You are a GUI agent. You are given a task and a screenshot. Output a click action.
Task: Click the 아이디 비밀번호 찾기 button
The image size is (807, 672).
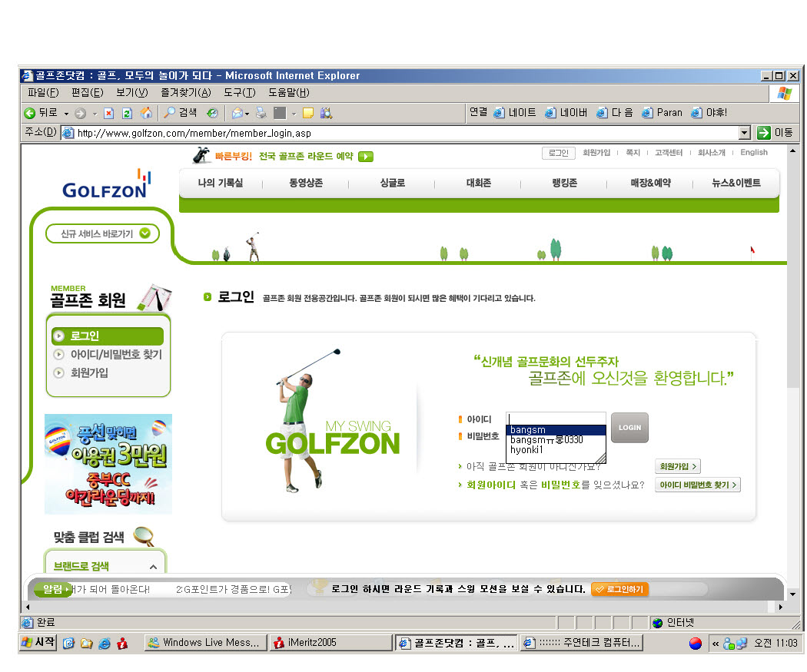pyautogui.click(x=697, y=485)
